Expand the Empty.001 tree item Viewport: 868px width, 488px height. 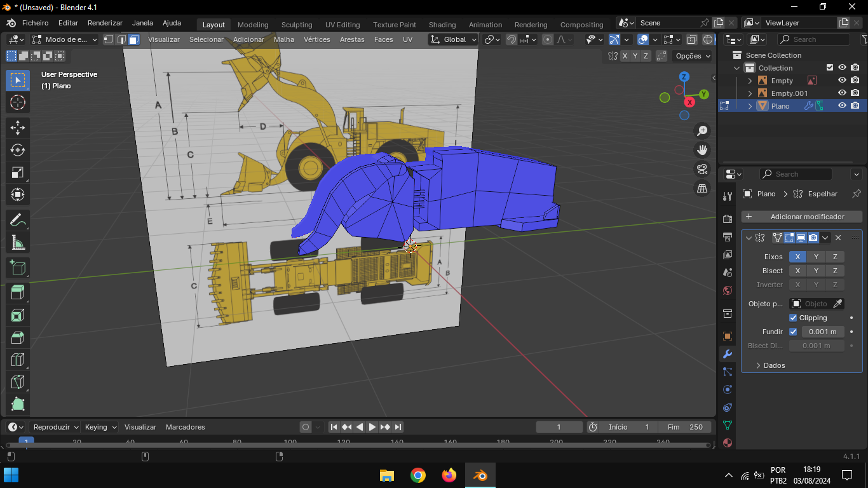coord(750,93)
